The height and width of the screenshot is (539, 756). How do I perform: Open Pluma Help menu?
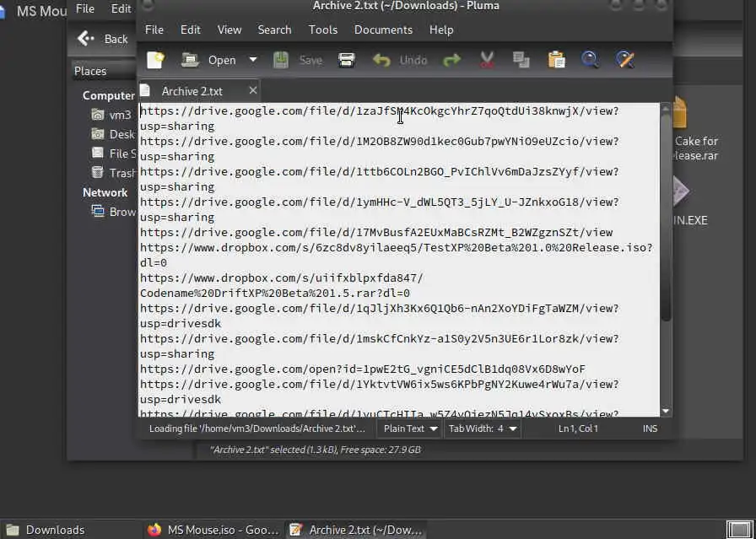coord(441,30)
